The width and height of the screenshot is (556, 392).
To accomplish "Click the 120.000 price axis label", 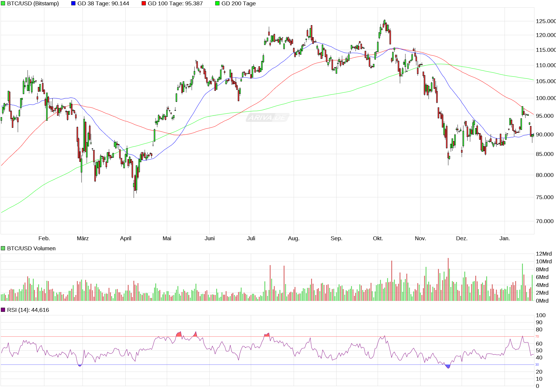I will coord(546,35).
